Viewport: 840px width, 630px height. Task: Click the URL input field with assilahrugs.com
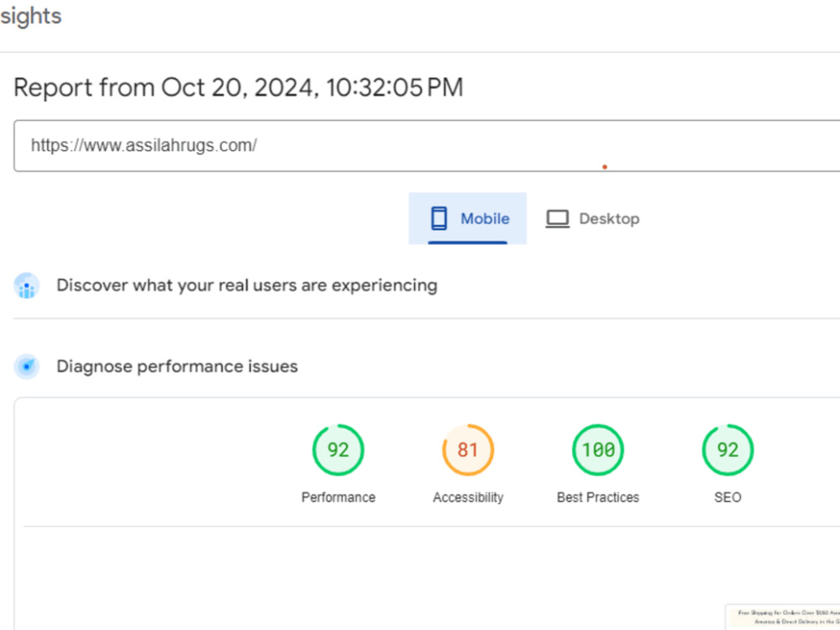427,145
